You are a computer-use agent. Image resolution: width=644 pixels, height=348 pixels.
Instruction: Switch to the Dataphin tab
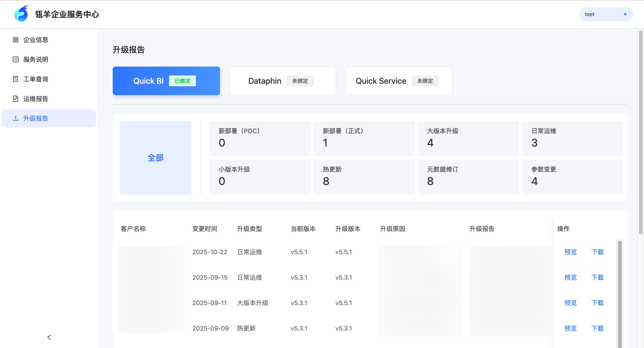point(282,81)
